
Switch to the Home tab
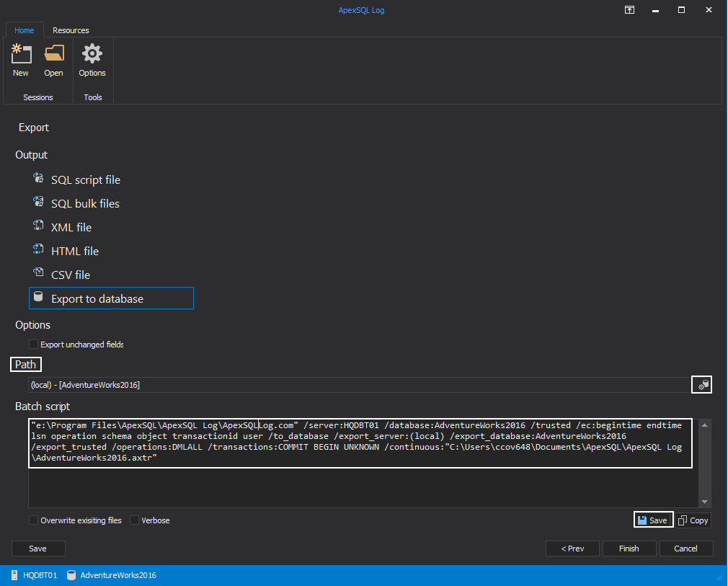click(25, 30)
